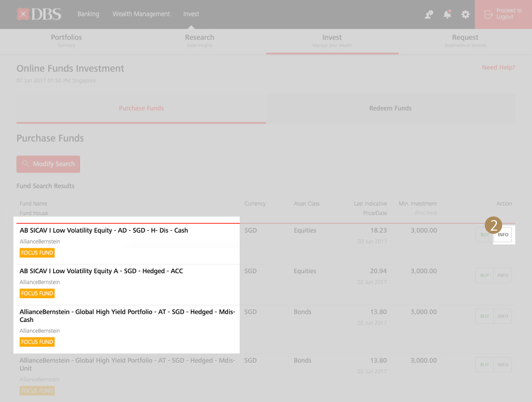Image resolution: width=532 pixels, height=402 pixels.
Task: Click the Currency column header
Action: tap(255, 204)
